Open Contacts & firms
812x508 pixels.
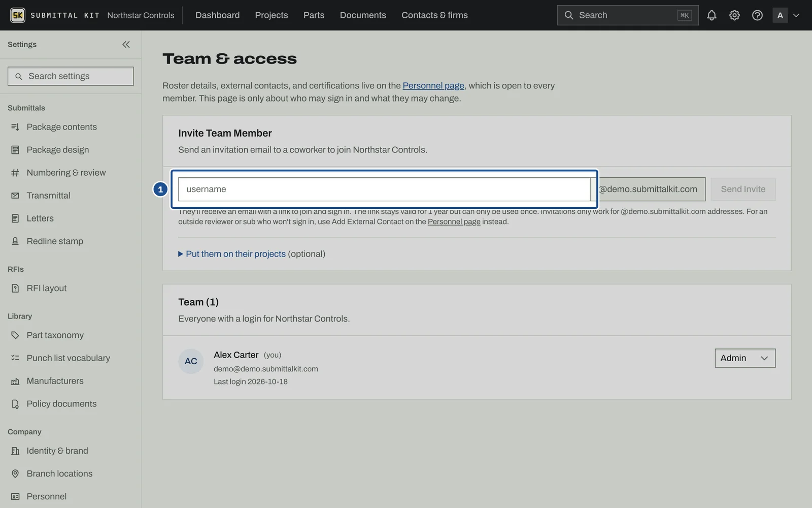point(434,15)
